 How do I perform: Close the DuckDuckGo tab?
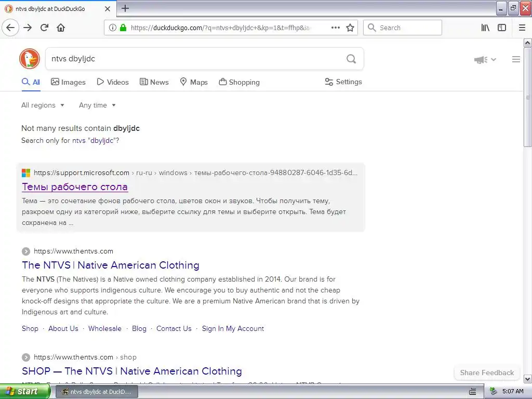click(x=108, y=9)
